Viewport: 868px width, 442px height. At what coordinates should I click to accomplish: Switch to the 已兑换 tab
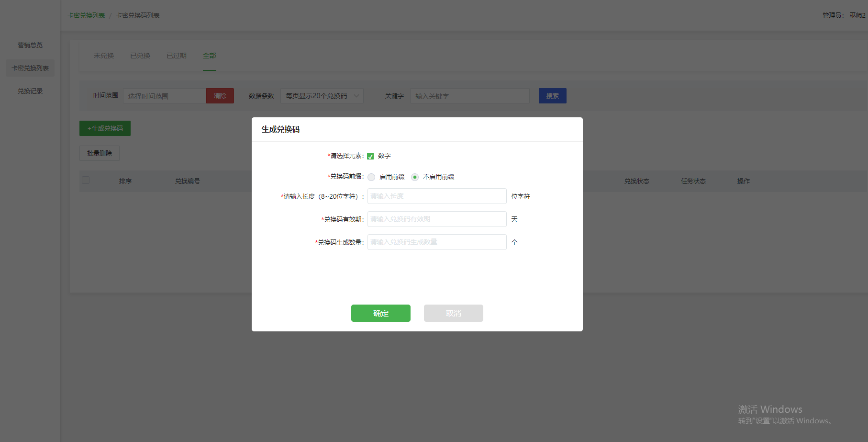(140, 56)
